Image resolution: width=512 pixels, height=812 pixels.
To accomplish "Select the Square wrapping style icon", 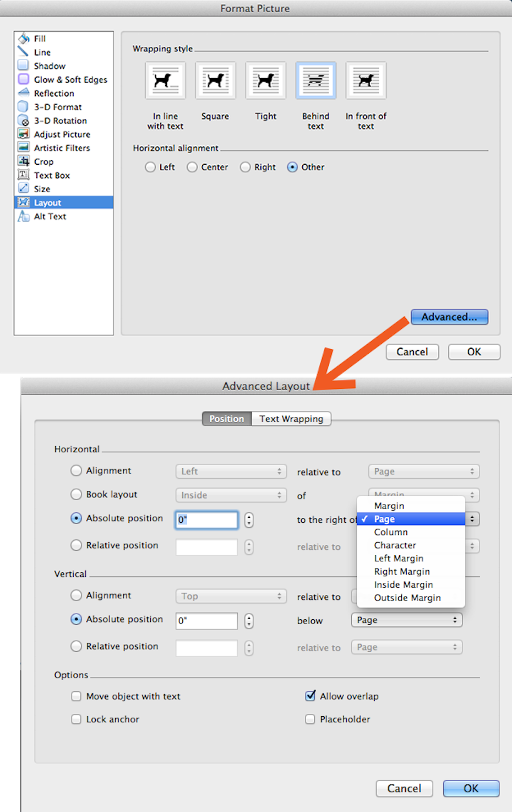I will point(215,80).
